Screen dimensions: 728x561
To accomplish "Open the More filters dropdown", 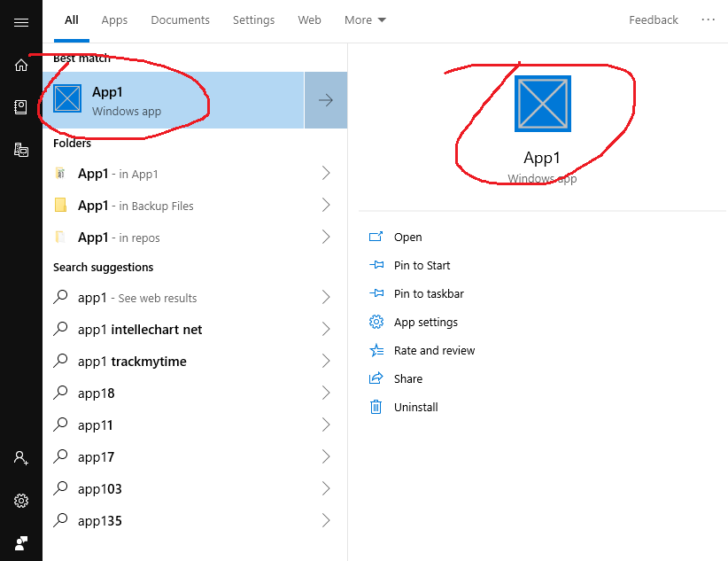I will 365,19.
